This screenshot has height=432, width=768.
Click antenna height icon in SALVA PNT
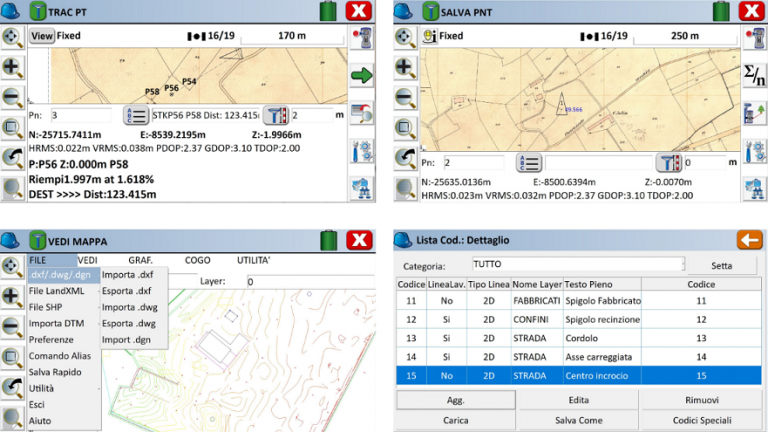[669, 163]
